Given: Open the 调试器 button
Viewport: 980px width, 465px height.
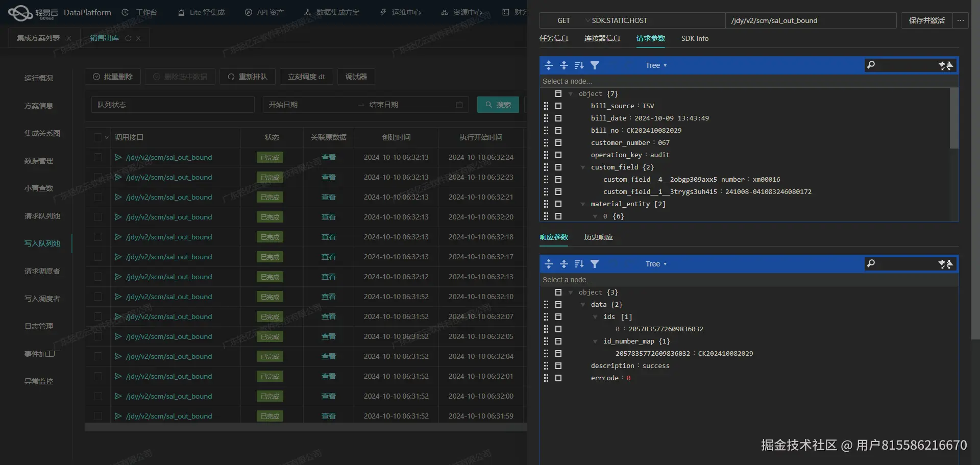Looking at the screenshot, I should coord(356,77).
